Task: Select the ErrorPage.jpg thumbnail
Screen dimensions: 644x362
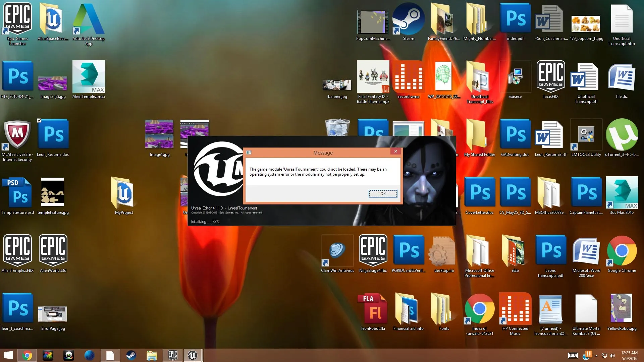Action: point(53,314)
